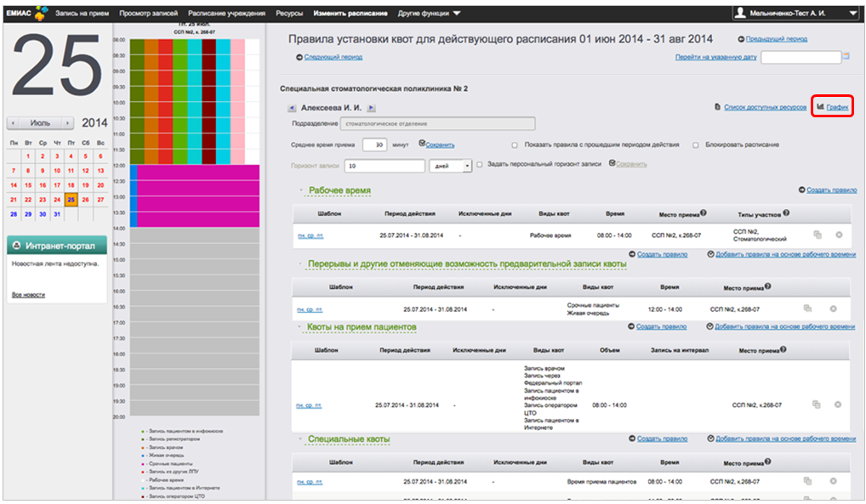Image resolution: width=866 pixels, height=504 pixels.
Task: Click the Интранет-портал header icon
Action: tap(16, 245)
